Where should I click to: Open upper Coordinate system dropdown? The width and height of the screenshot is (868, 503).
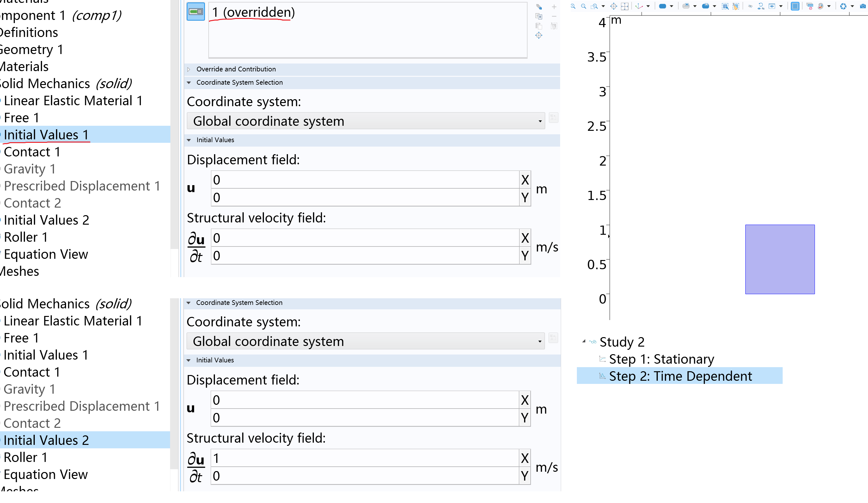[x=365, y=121]
